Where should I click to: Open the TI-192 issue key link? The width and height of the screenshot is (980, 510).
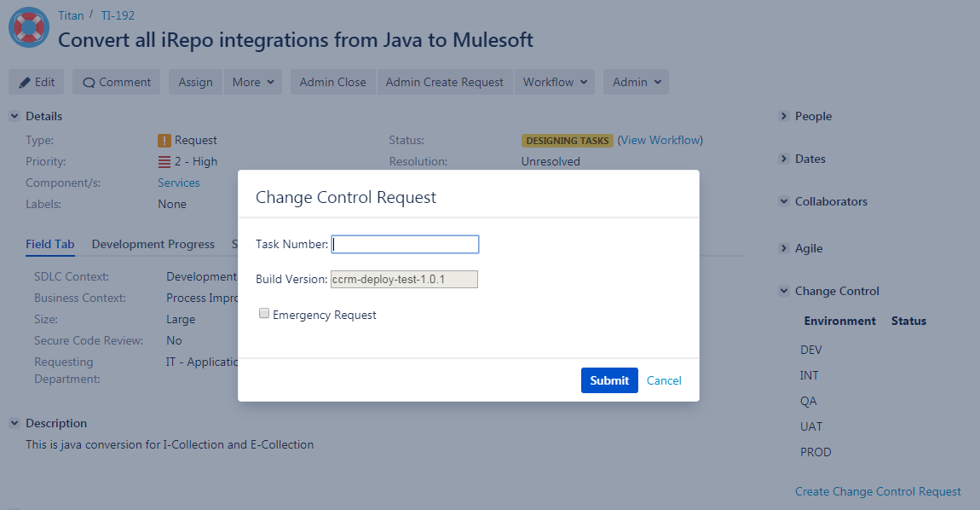pos(118,15)
